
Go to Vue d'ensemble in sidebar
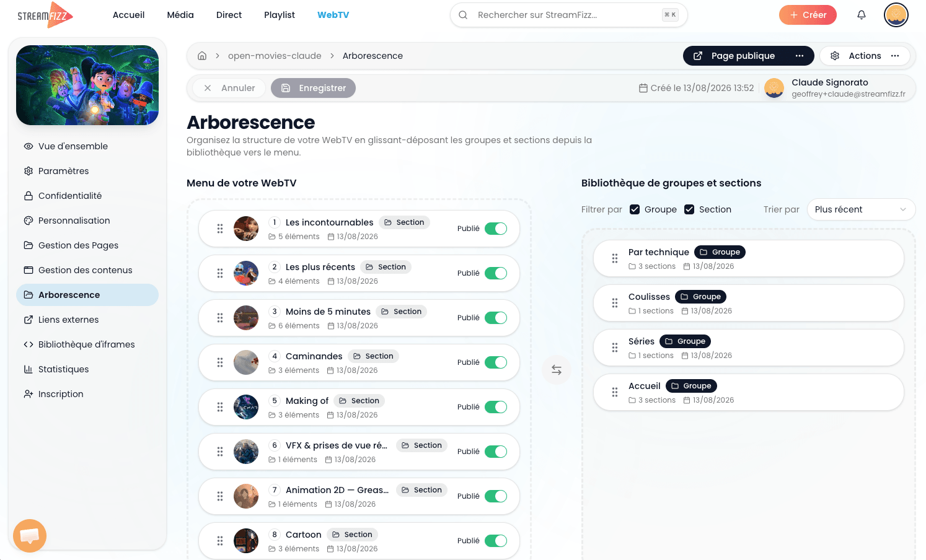tap(87, 146)
